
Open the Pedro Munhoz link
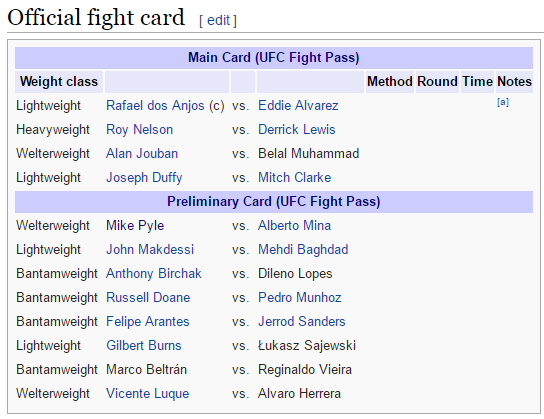click(x=300, y=297)
